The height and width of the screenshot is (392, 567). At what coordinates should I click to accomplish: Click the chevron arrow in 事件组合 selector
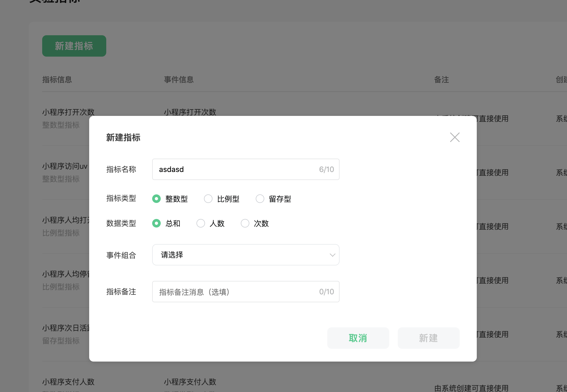[x=332, y=255]
